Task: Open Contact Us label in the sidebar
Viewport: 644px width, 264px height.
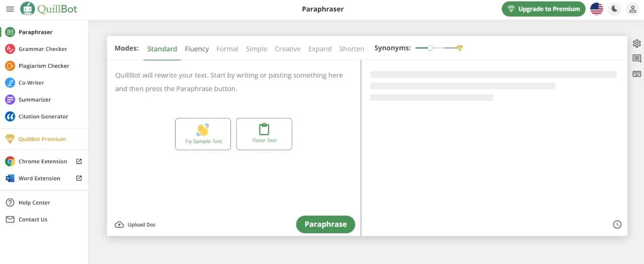Action: tap(33, 220)
